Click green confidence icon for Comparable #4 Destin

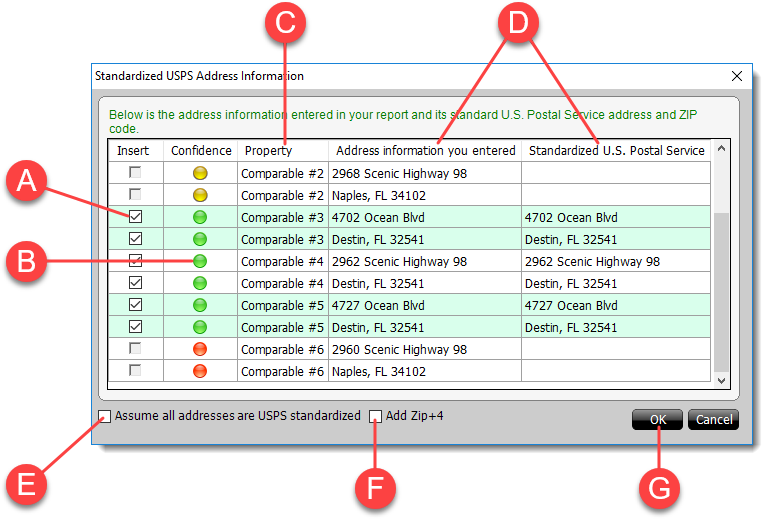click(x=199, y=283)
